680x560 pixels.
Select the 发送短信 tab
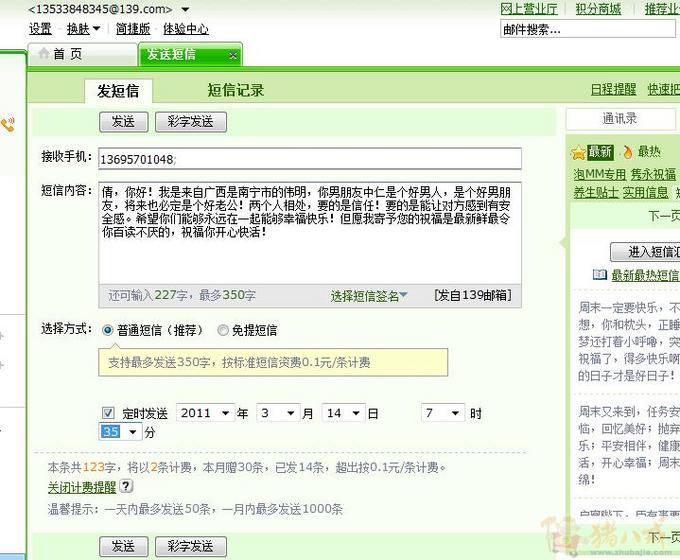tap(190, 55)
